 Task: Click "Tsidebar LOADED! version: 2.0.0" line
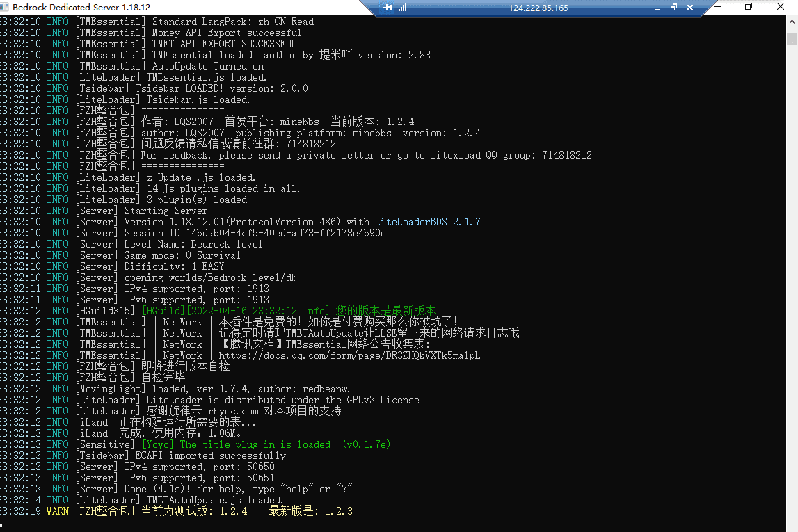(154, 88)
